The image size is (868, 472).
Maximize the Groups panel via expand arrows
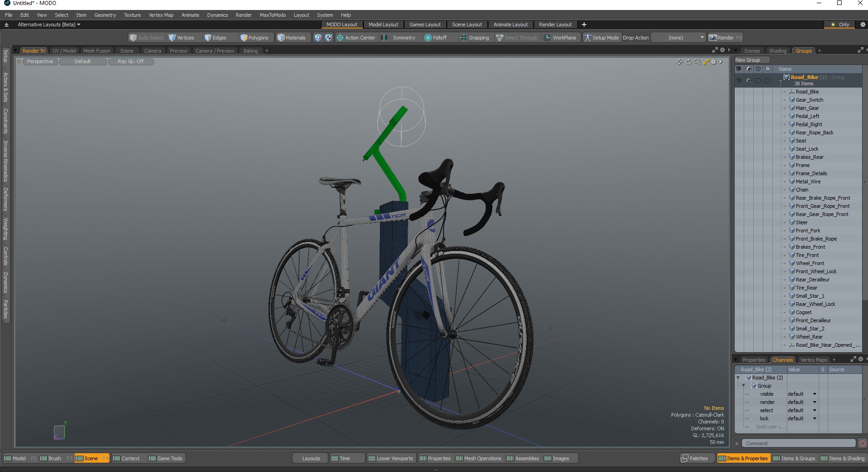(860, 50)
